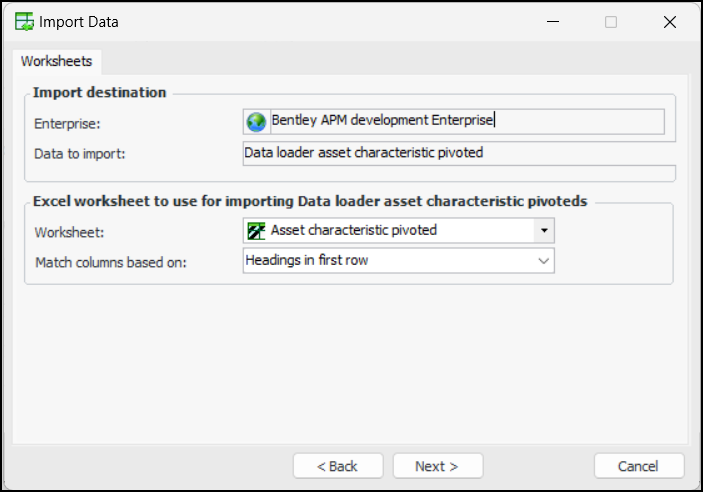
Task: Minimize the Import Data window
Action: tap(552, 22)
